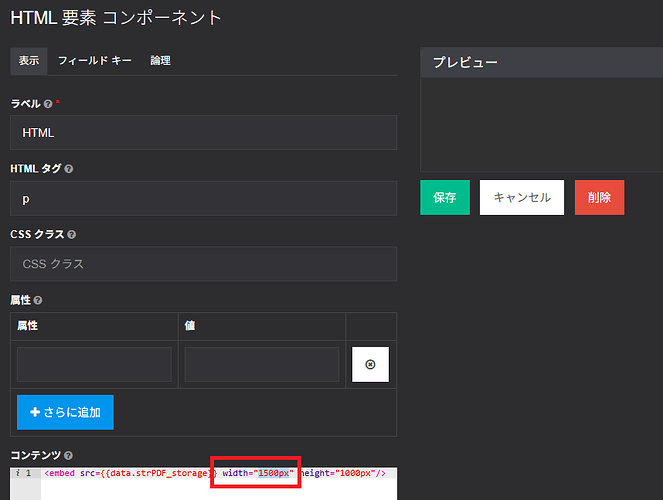663x500 pixels.
Task: Select the HTML 要素 コンポーネント title
Action: tap(116, 18)
